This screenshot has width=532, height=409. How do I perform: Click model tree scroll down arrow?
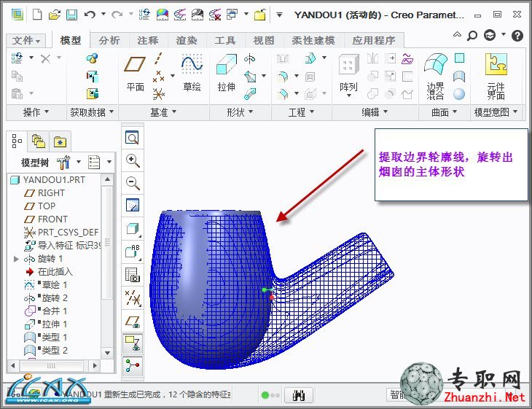pos(107,353)
